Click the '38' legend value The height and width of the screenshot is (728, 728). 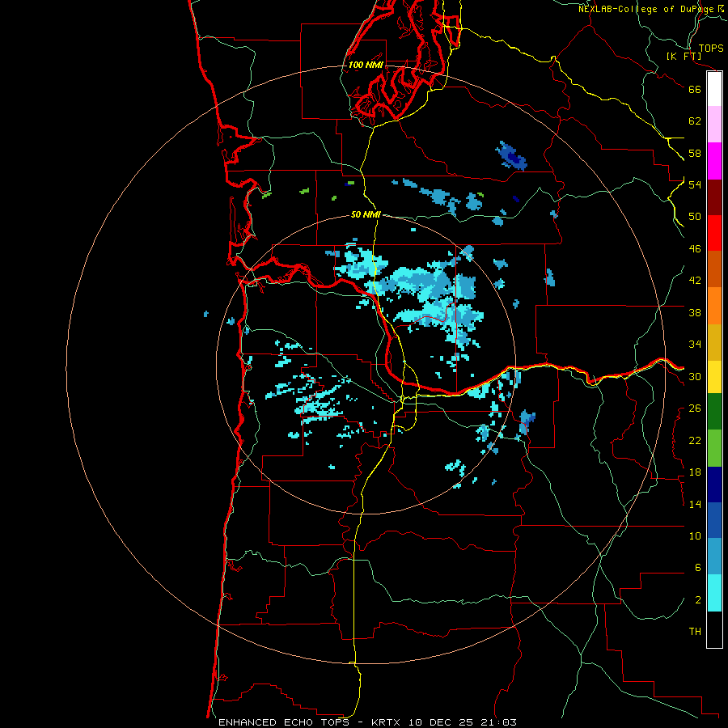tap(695, 312)
